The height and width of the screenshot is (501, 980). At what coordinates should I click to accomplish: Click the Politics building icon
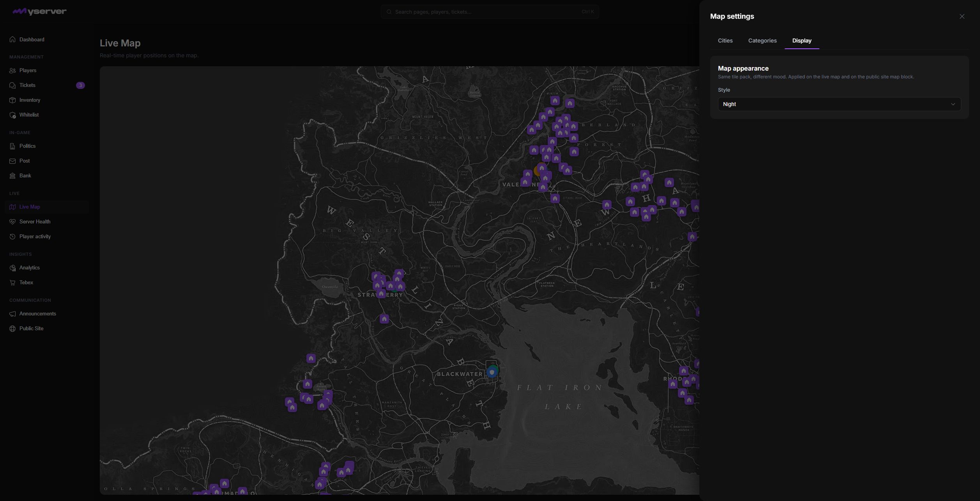(12, 146)
